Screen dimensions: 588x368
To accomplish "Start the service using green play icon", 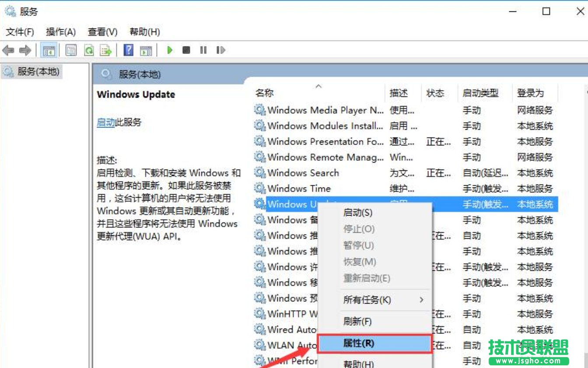I will 169,50.
